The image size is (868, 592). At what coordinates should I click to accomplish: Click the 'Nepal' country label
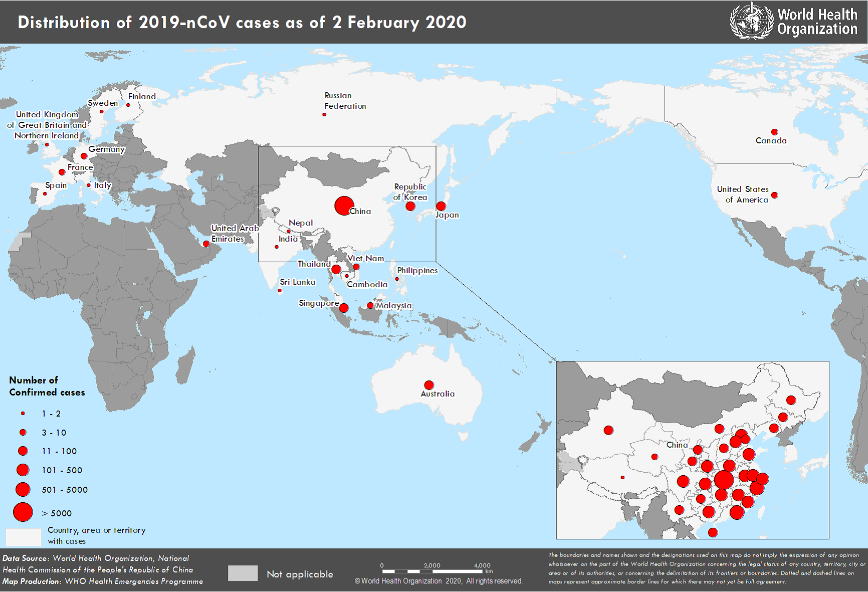(301, 223)
